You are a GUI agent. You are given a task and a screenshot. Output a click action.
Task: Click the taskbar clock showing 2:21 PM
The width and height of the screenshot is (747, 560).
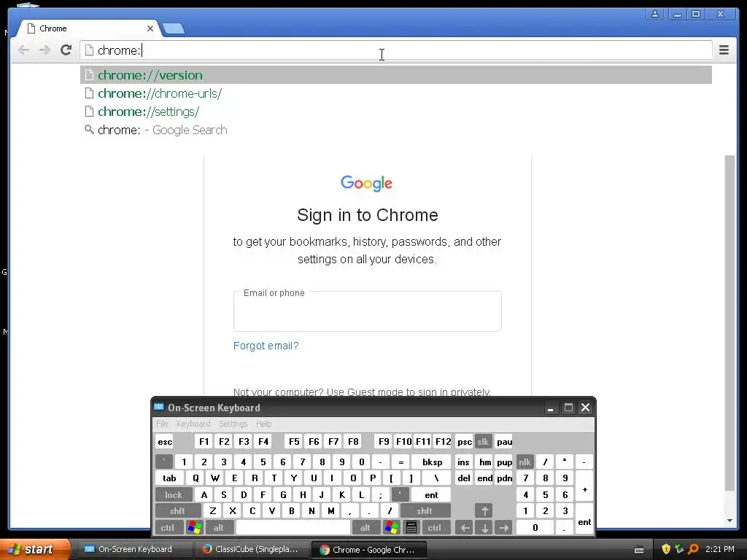[719, 549]
